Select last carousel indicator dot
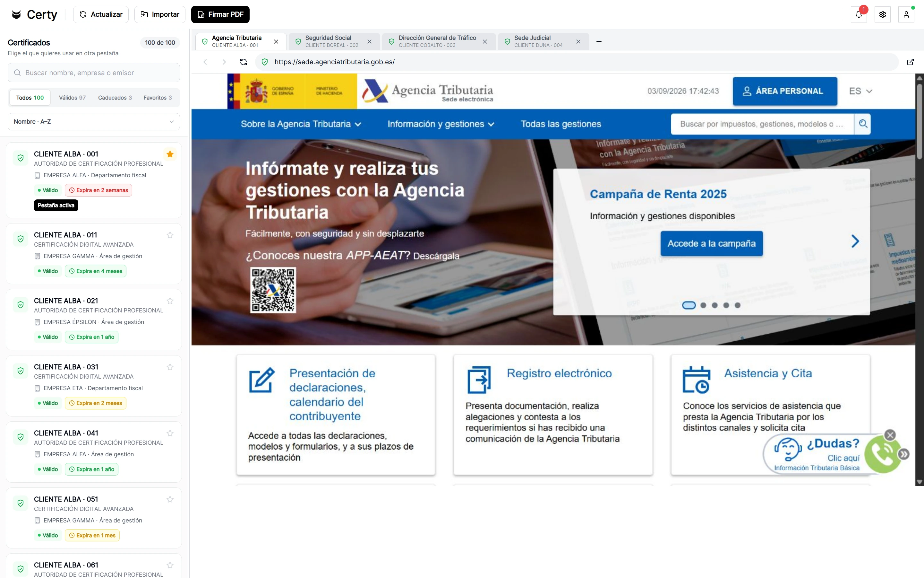Screen dimensions: 924x578 tap(737, 305)
